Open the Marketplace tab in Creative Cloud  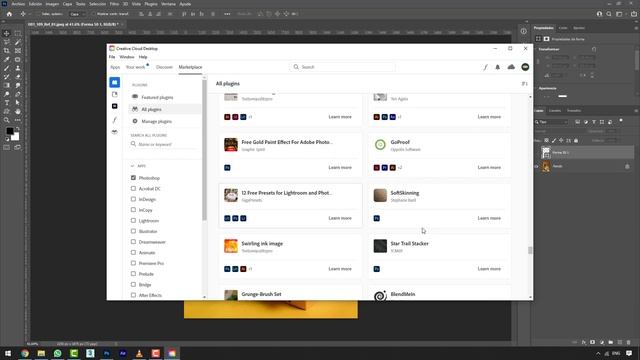coord(190,67)
